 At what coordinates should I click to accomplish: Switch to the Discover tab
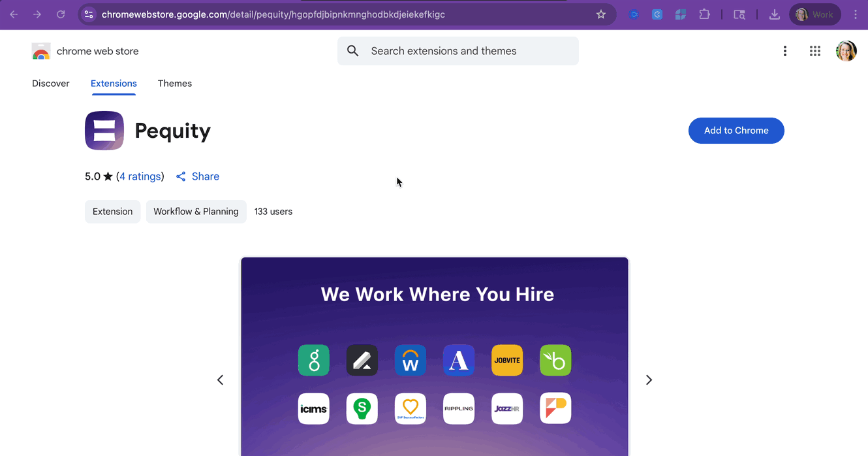[51, 84]
